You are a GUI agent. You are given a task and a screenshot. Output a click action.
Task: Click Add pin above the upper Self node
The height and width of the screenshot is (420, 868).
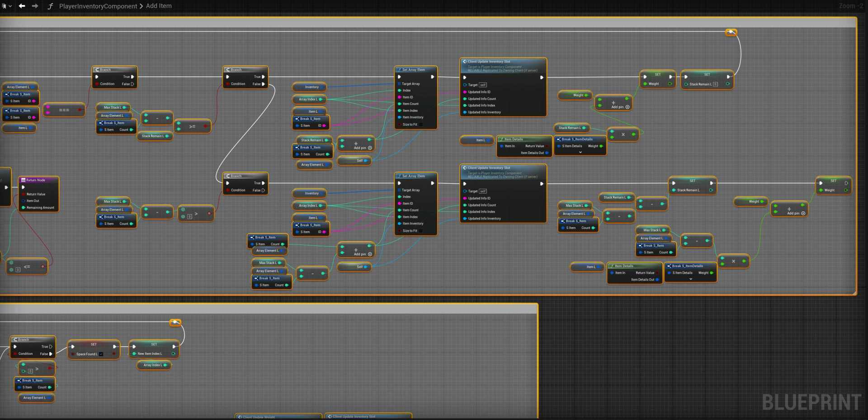click(363, 148)
